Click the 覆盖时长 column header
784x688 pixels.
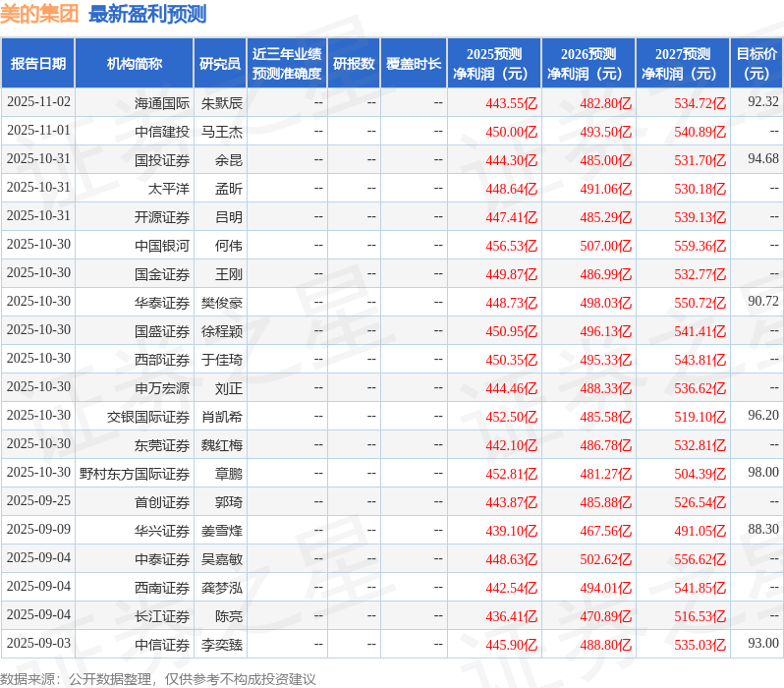pos(414,64)
